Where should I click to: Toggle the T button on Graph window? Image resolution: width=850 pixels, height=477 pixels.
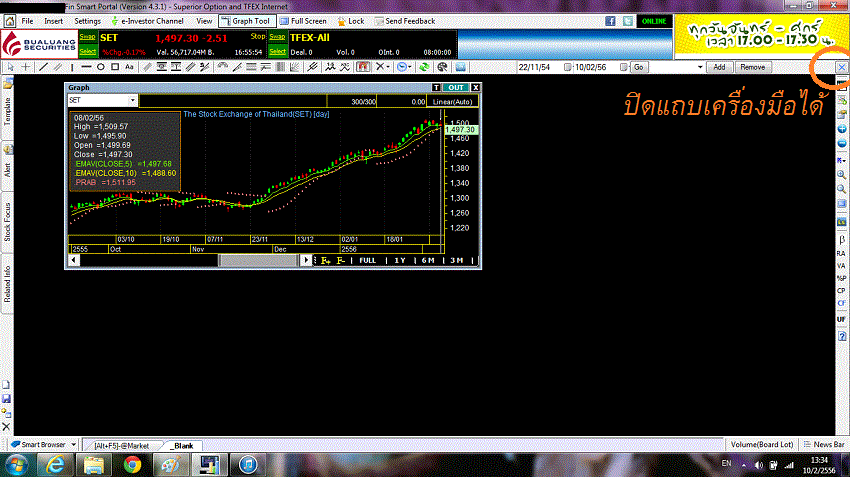[436, 87]
